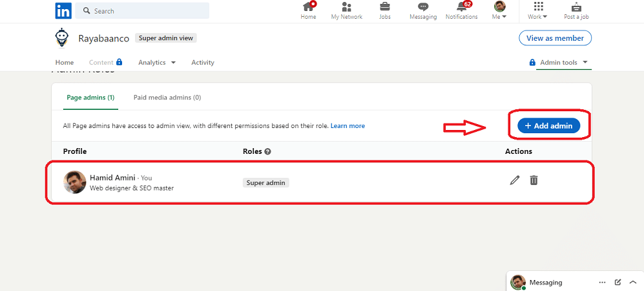
Task: Open the Jobs section
Action: tap(385, 11)
